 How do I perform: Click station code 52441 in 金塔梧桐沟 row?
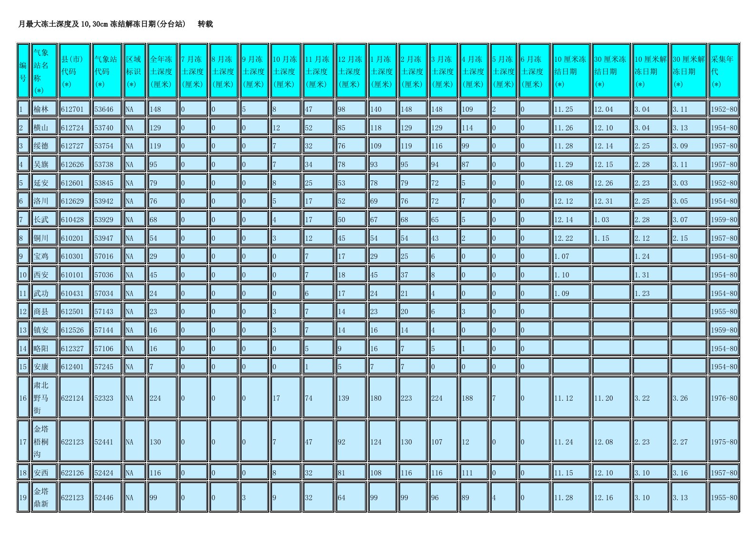(x=104, y=442)
